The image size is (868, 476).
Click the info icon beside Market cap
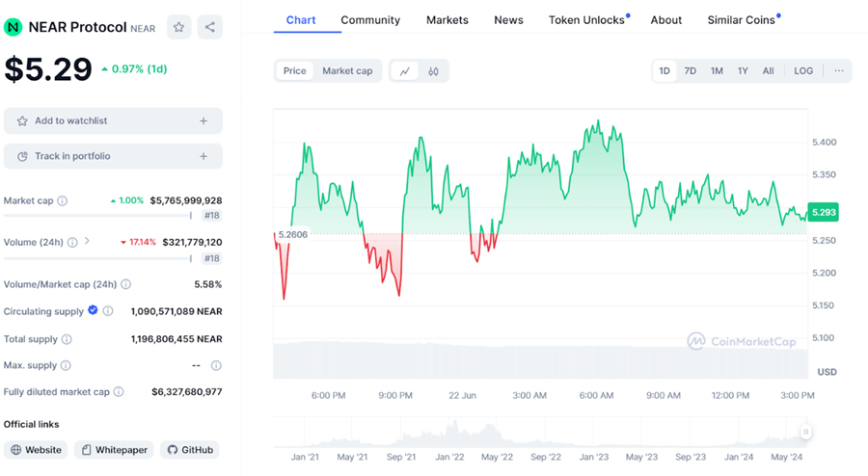[x=63, y=201]
